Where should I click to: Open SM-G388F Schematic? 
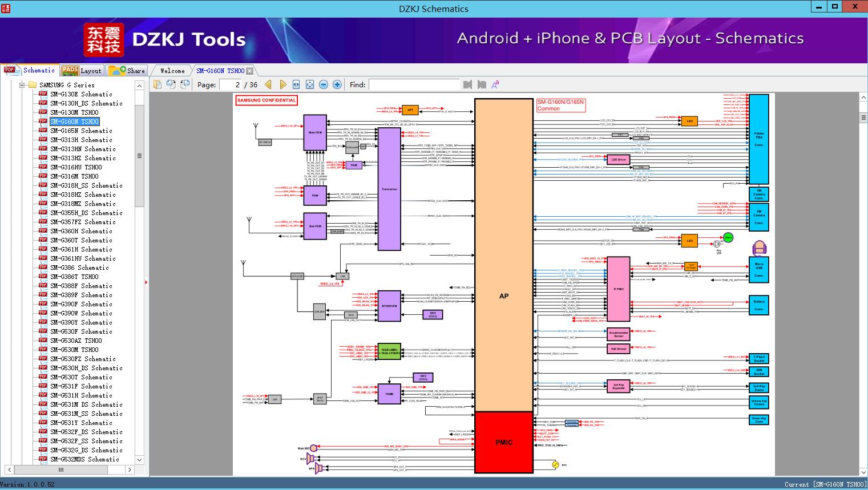point(81,286)
